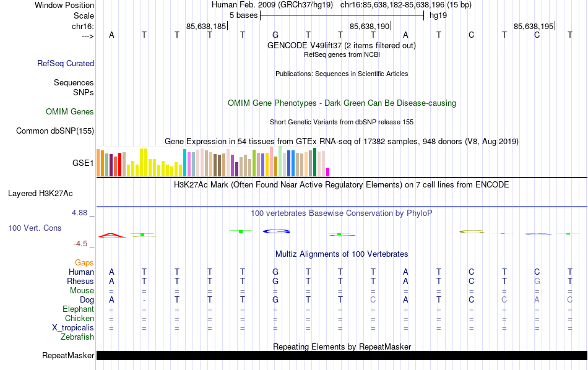Click the chr16: ruler label

[83, 26]
